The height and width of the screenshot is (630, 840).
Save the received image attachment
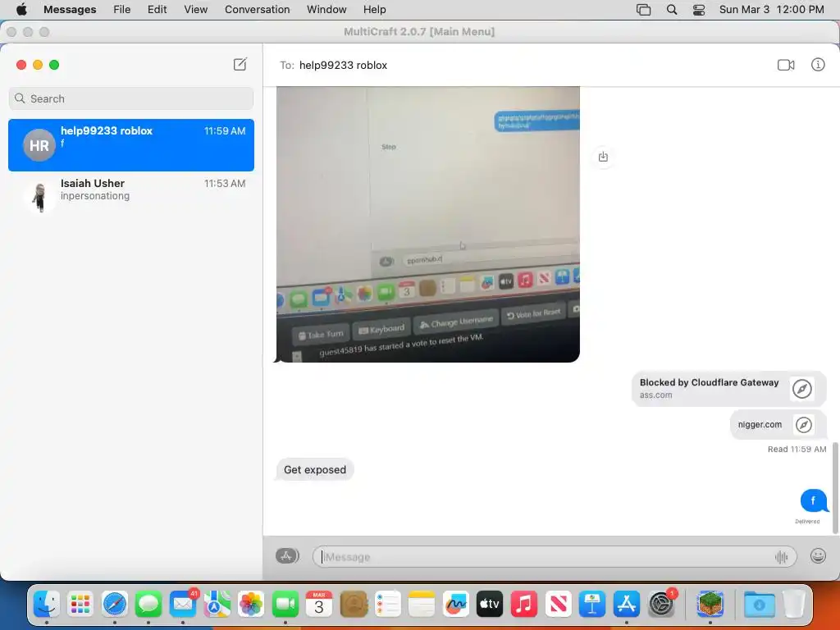point(603,157)
